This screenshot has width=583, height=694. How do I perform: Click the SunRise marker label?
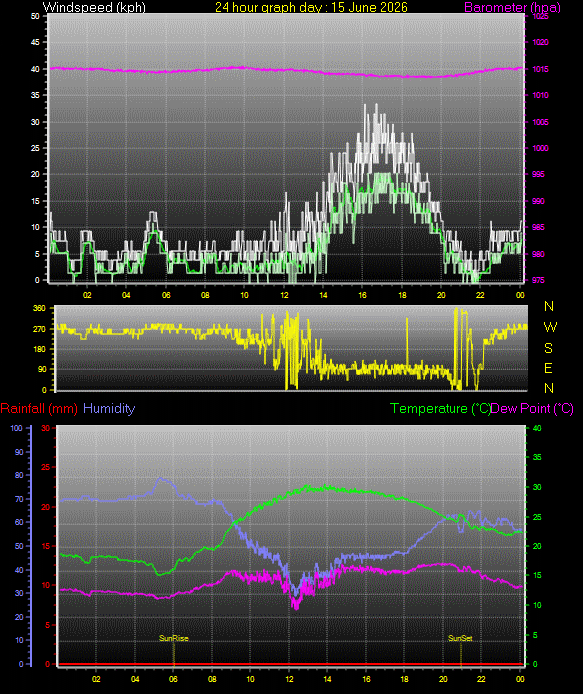[174, 638]
